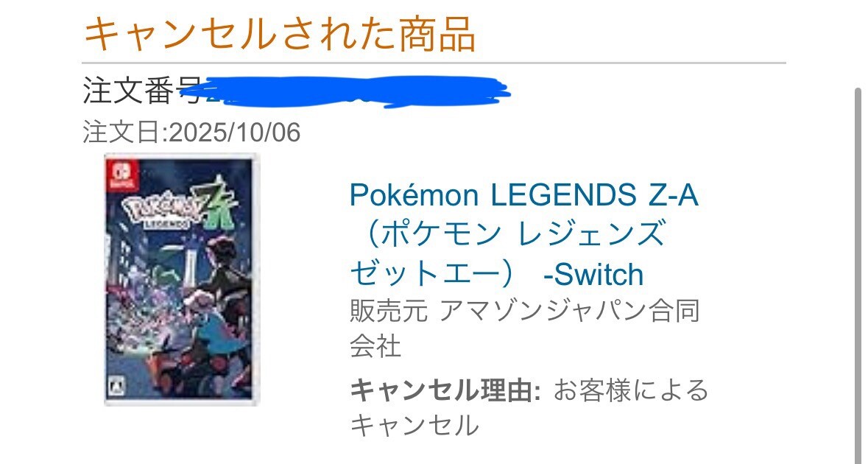Click the vertical scrollbar at the right edge
This screenshot has height=464, width=868.
858,275
